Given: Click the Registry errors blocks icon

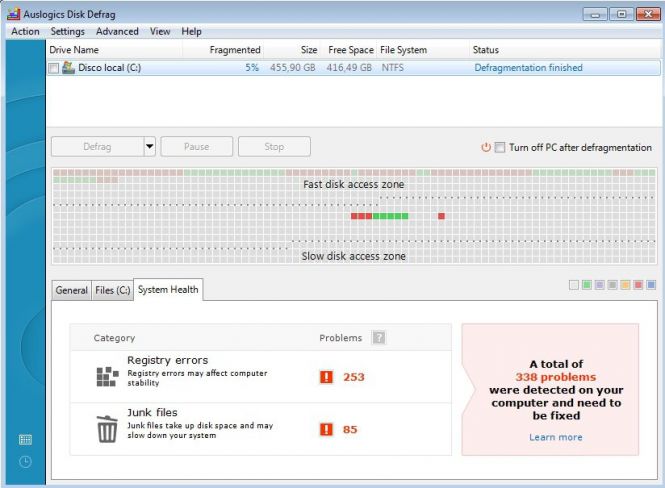Looking at the screenshot, I should [107, 376].
